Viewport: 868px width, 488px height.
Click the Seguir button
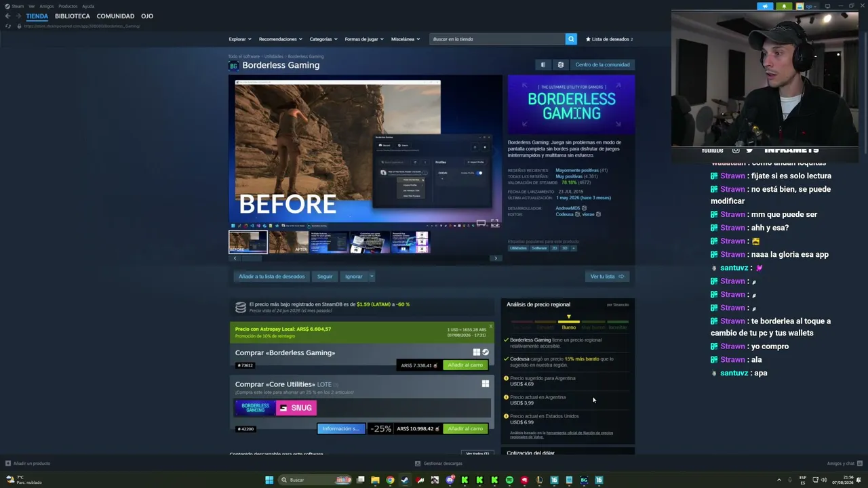point(325,277)
